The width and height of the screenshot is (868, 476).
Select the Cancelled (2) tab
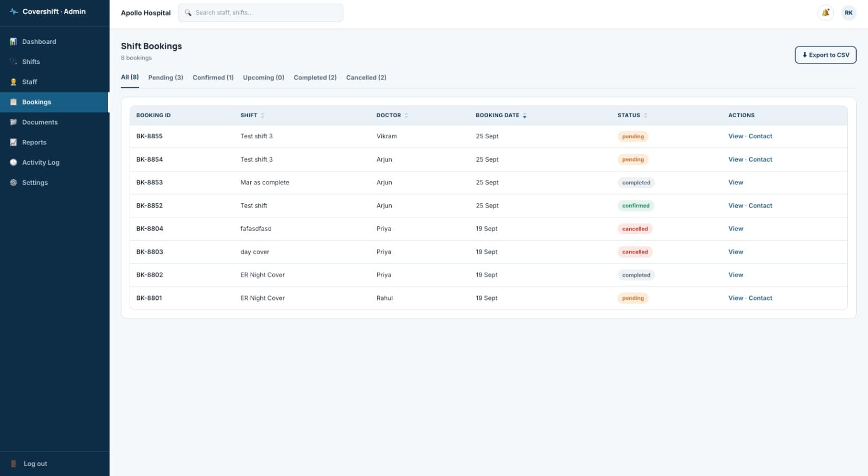(x=366, y=78)
